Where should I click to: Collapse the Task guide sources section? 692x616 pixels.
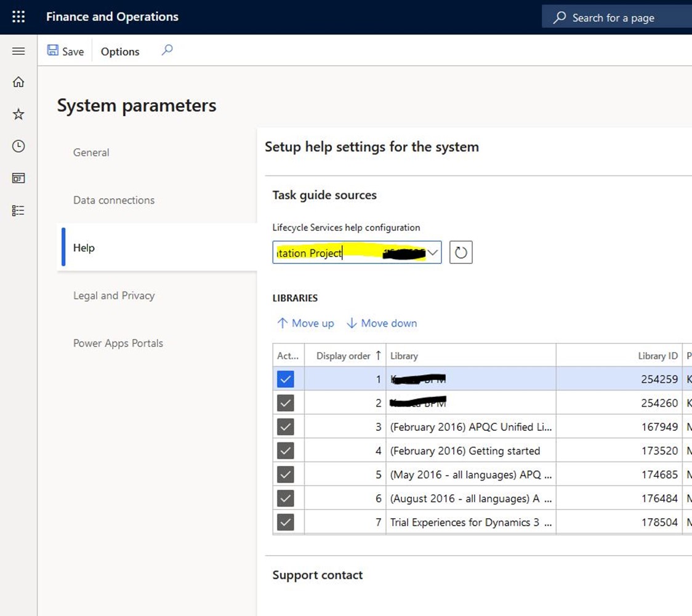pos(324,195)
